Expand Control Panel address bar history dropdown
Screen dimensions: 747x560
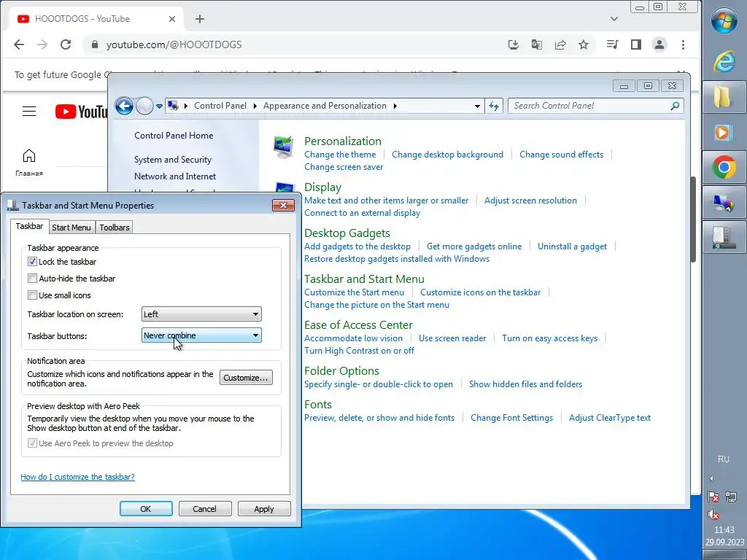(x=477, y=106)
